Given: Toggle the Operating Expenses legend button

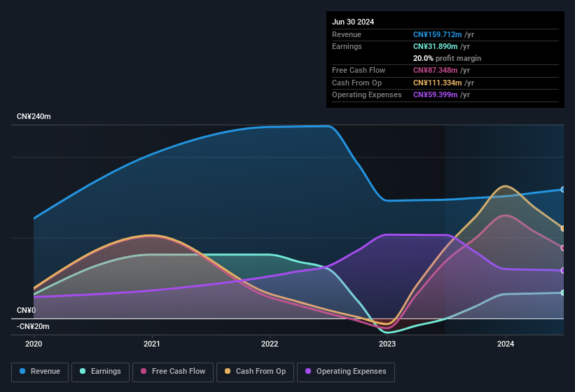Looking at the screenshot, I should point(346,372).
